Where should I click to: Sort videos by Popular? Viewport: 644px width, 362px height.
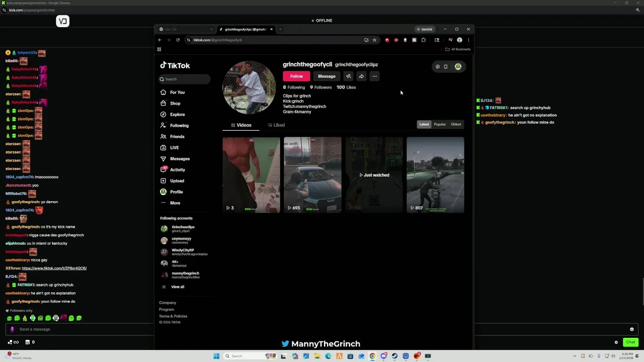point(440,124)
